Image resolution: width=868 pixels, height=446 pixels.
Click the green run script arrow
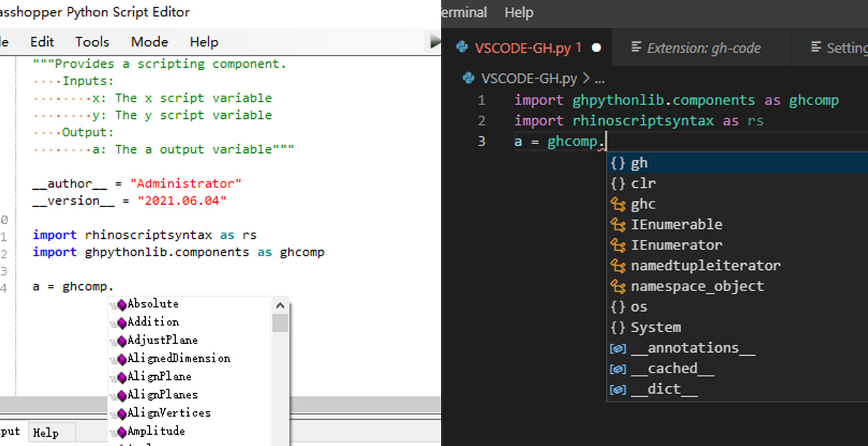[x=435, y=40]
